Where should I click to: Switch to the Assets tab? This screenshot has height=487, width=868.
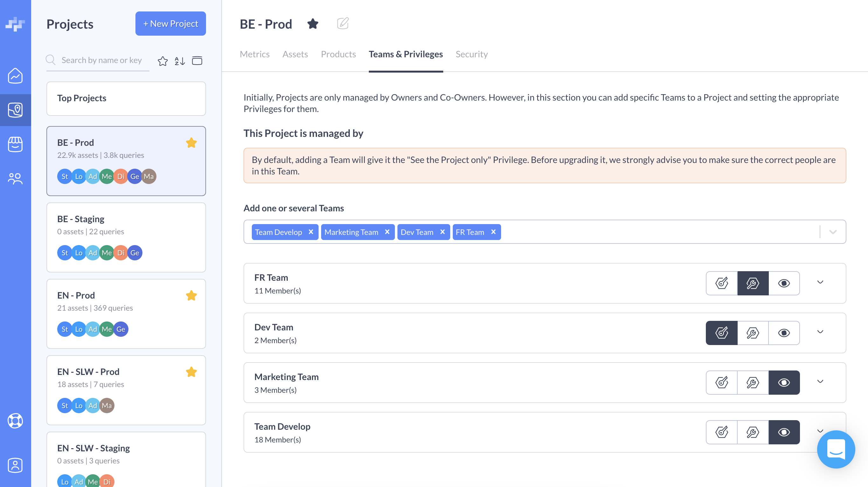(295, 54)
